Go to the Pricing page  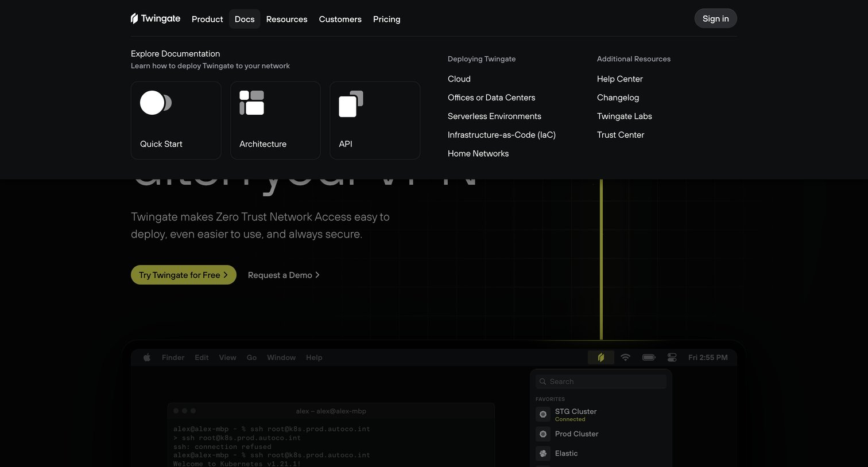pyautogui.click(x=387, y=19)
